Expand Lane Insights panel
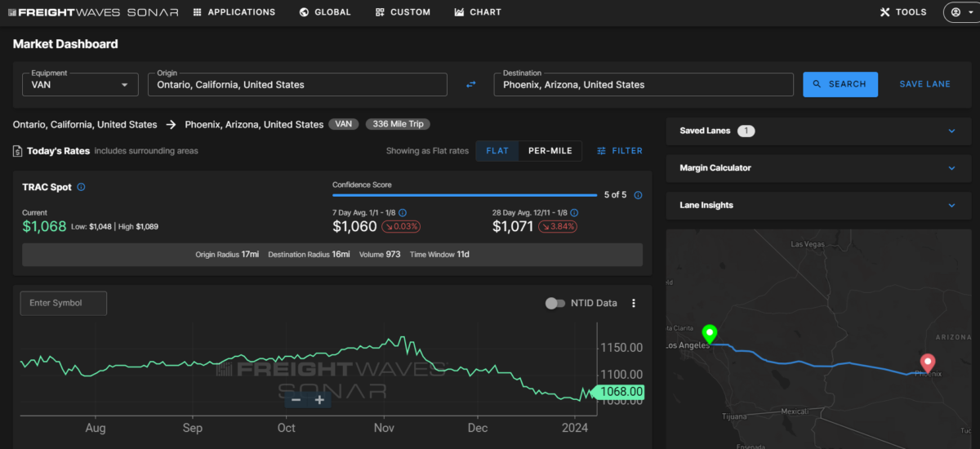Screen dimensions: 980x449 point(817,206)
